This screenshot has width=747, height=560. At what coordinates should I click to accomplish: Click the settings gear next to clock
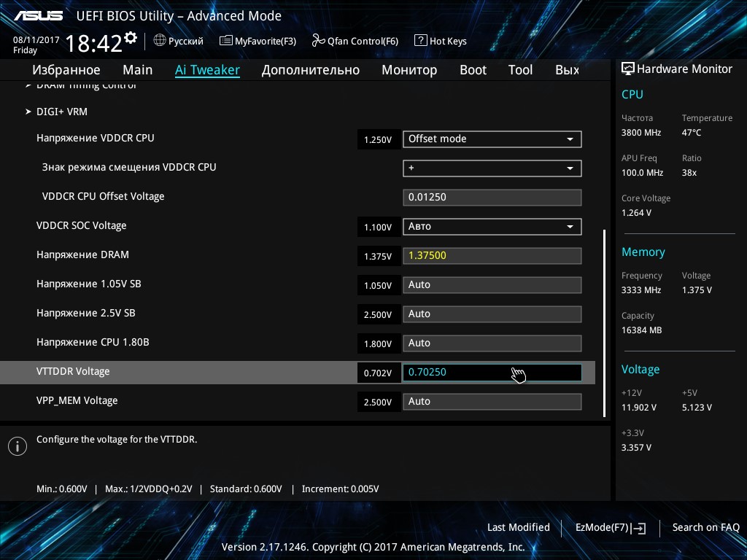coord(131,38)
